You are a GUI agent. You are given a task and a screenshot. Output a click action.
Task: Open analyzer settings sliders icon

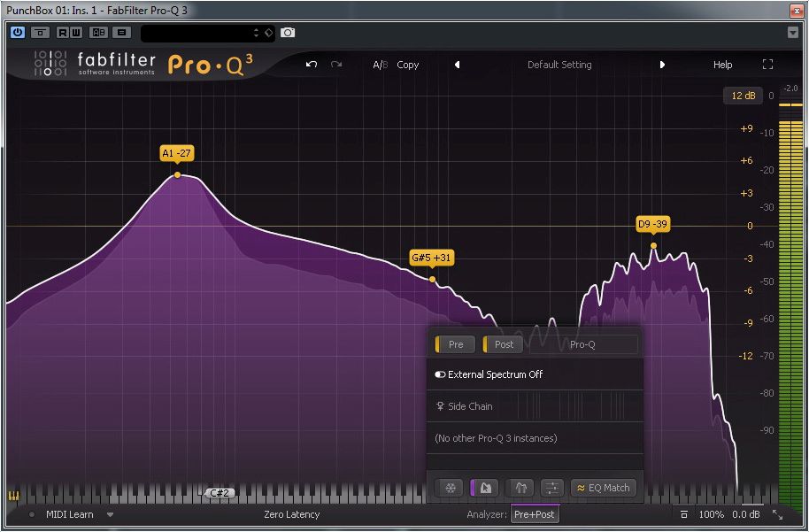(551, 488)
